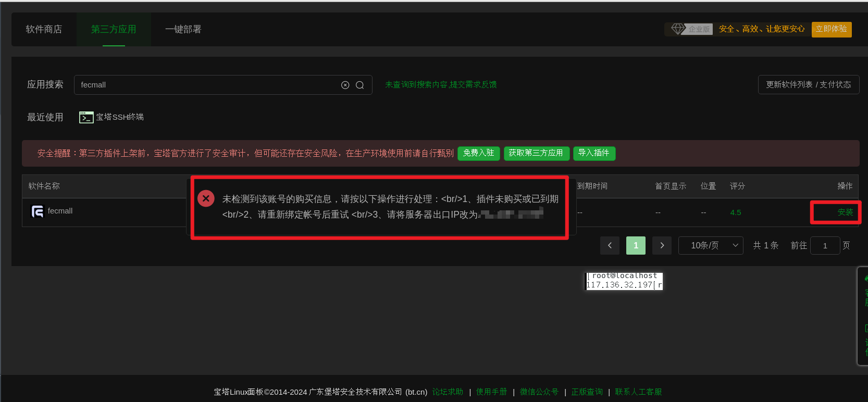Click the 117.136.32.197 IP text
The height and width of the screenshot is (402, 868).
(x=619, y=285)
